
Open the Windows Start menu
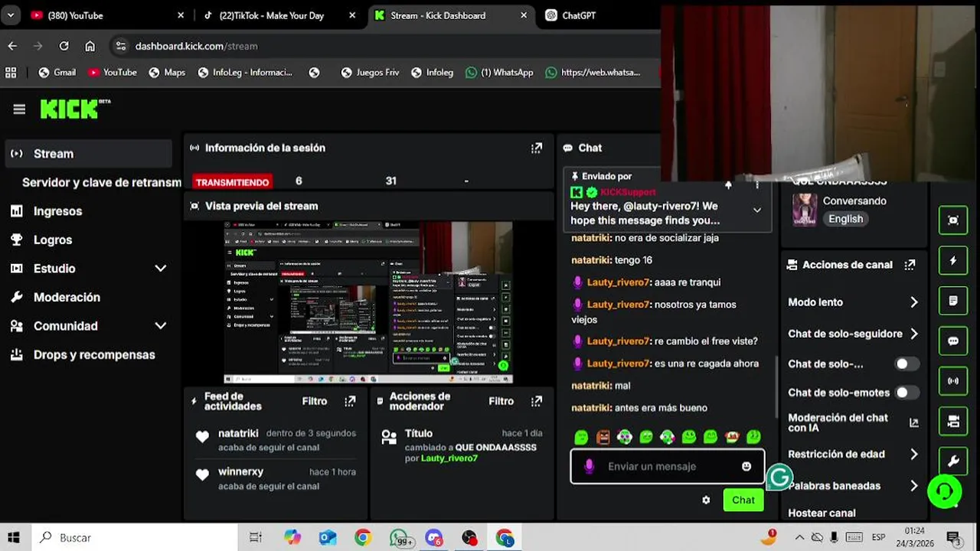point(14,538)
